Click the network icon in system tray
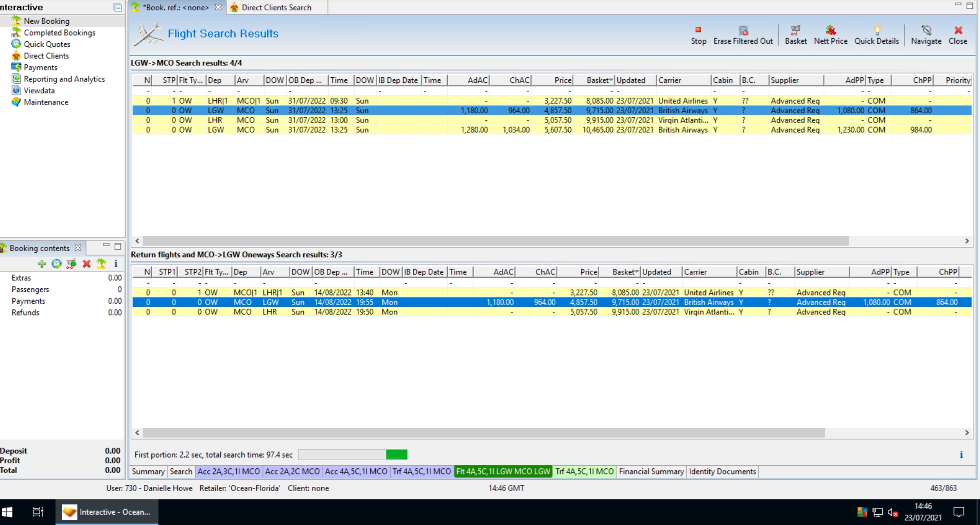This screenshot has width=980, height=525. click(x=878, y=512)
